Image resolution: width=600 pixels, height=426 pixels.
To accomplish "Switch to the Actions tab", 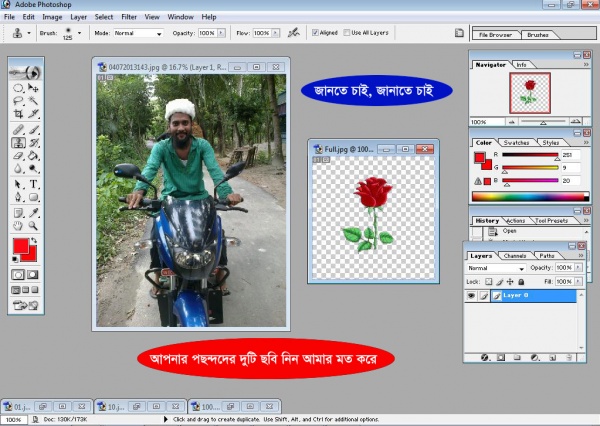I will coord(515,221).
